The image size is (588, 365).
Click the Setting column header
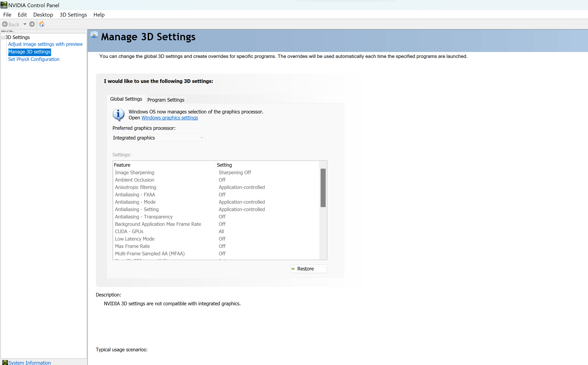click(x=267, y=165)
